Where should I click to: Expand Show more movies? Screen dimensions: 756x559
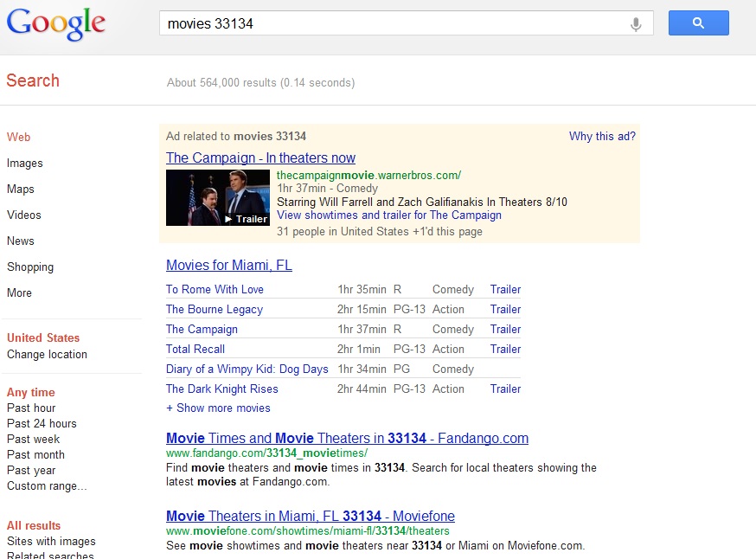[218, 408]
